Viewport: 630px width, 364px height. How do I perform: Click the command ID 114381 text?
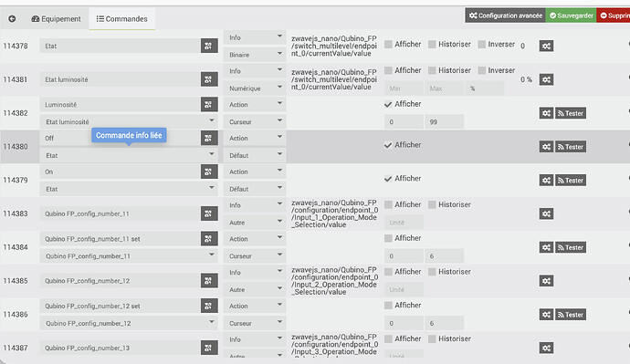tap(16, 79)
